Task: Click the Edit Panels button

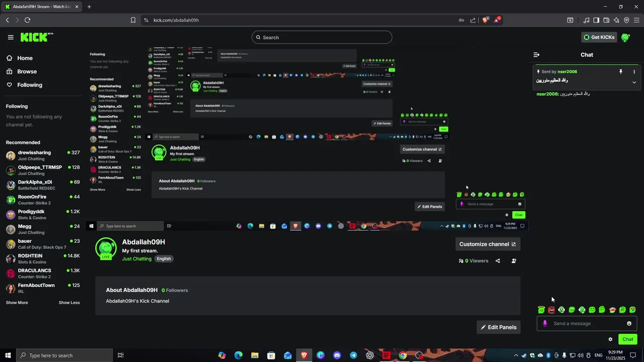Action: (499, 327)
